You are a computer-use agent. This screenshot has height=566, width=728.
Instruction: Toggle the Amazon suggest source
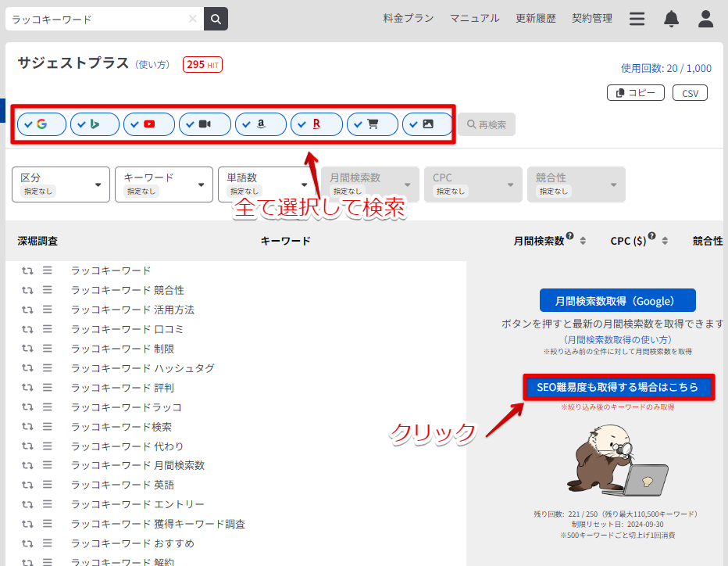[260, 124]
